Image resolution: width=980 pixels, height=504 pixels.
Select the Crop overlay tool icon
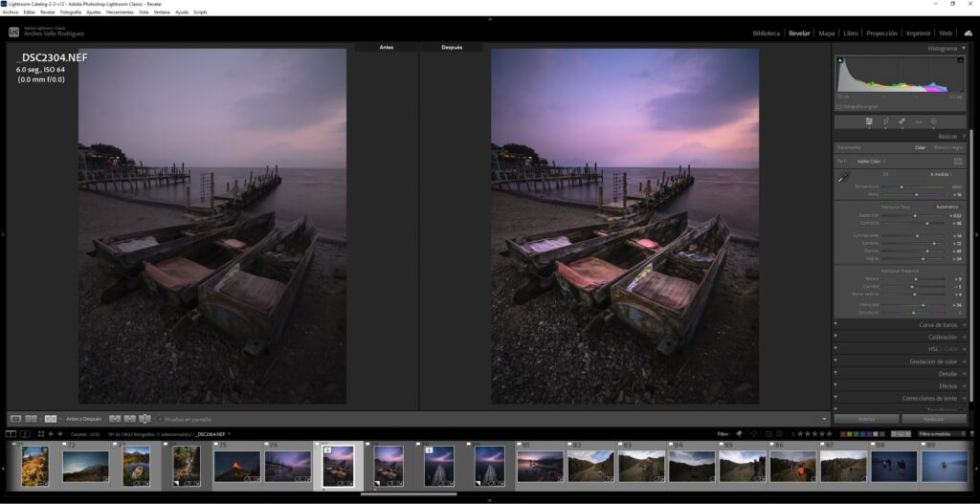tap(885, 121)
